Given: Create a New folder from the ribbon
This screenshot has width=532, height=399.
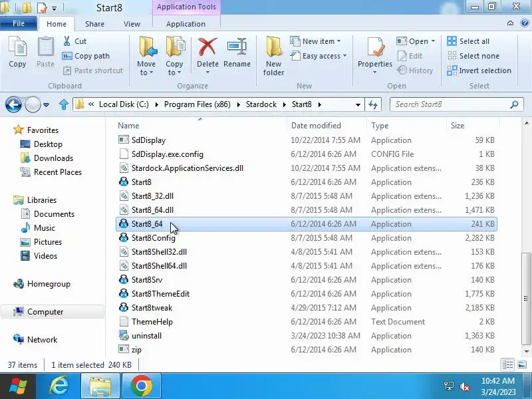Looking at the screenshot, I should (x=273, y=57).
